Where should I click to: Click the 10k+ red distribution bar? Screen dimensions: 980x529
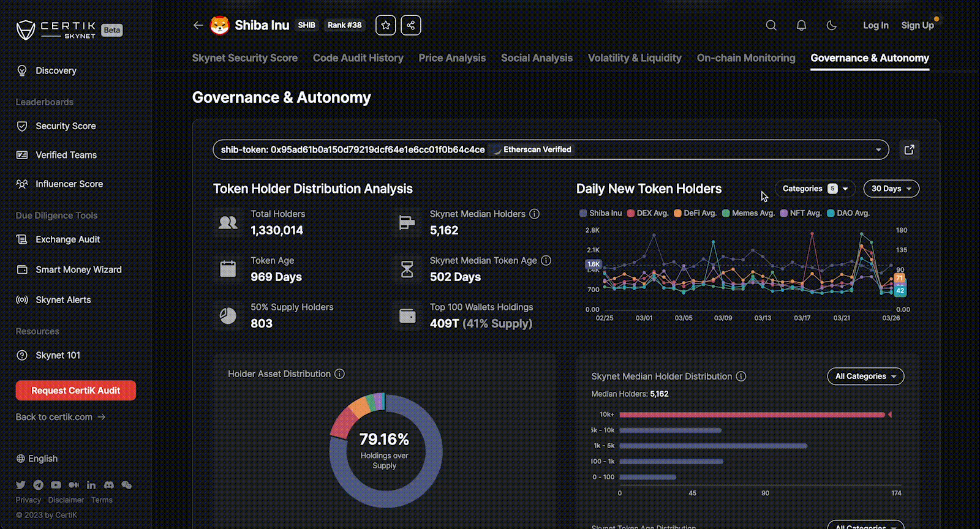coord(752,415)
